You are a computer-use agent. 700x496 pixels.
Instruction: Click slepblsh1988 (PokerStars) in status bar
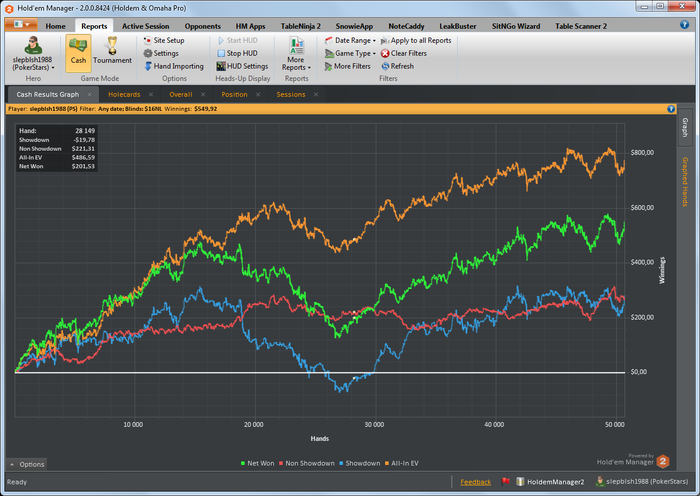click(x=642, y=482)
